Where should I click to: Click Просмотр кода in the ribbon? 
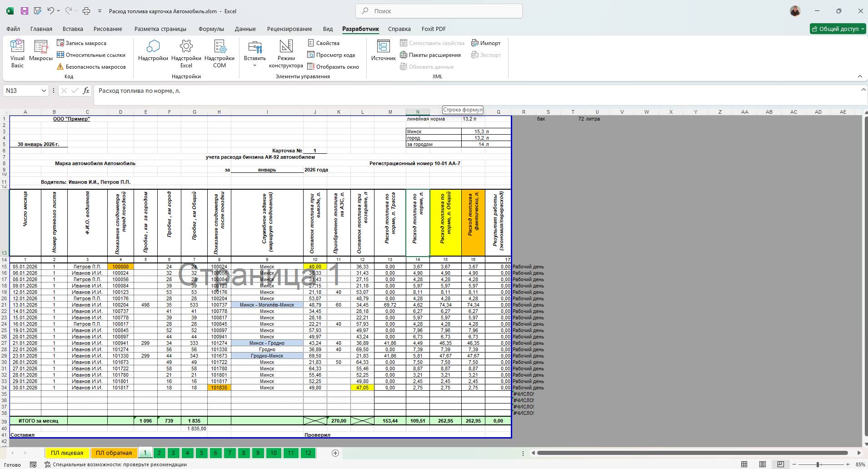(331, 55)
